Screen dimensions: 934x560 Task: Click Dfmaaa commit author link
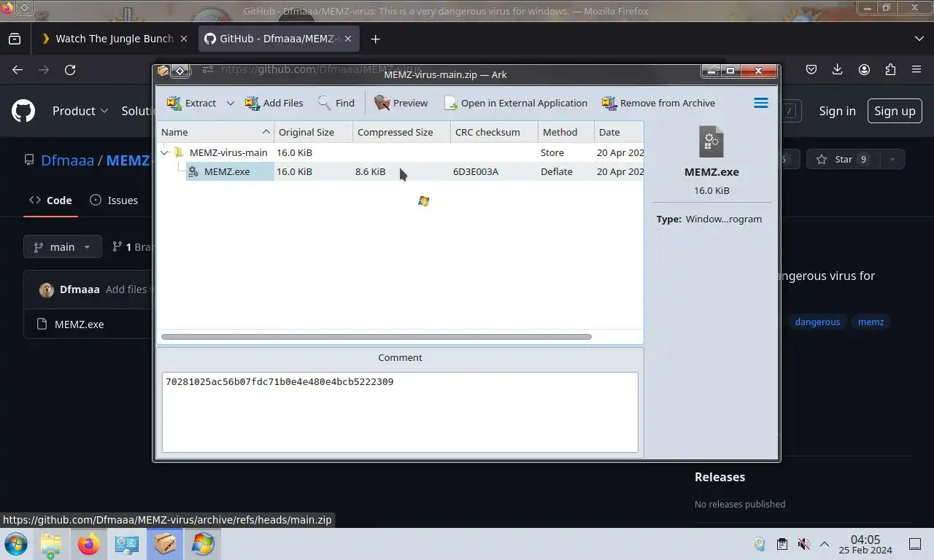(80, 289)
